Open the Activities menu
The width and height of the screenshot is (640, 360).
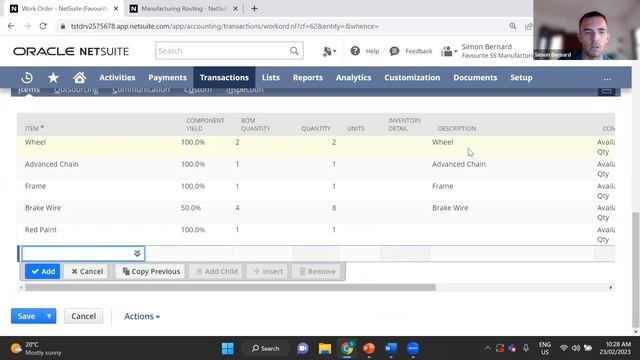(x=117, y=78)
